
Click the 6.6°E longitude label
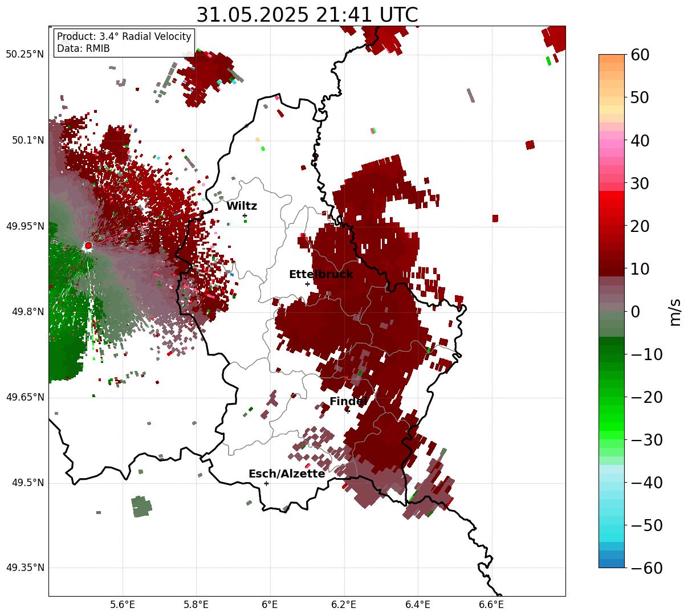(x=491, y=605)
